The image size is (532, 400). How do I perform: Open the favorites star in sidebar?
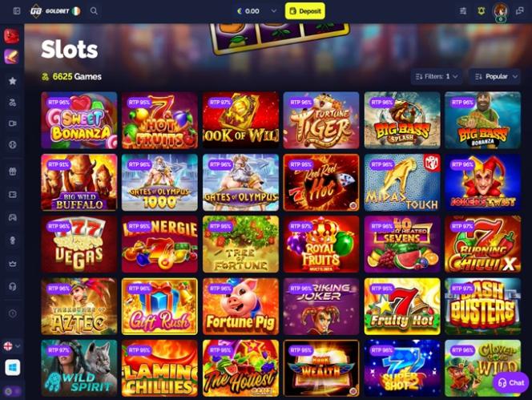[13, 81]
